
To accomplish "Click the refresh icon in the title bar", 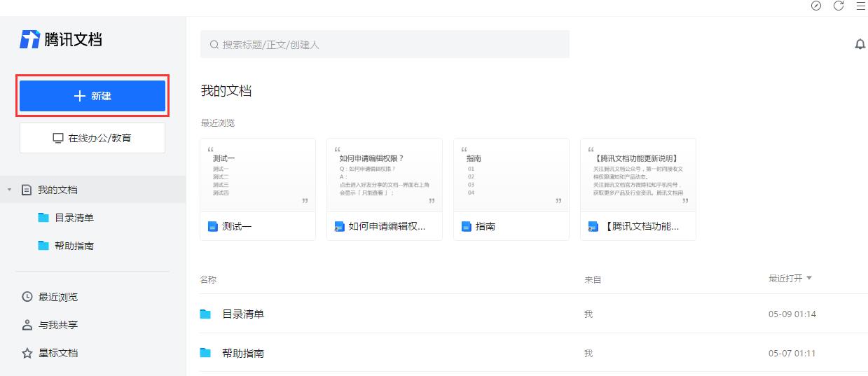I will coord(839,6).
